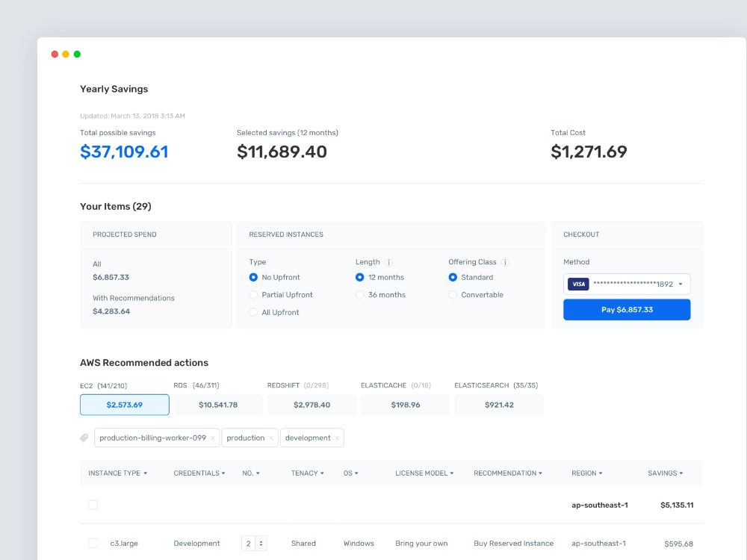Choose 36 months length
This screenshot has height=560, width=747.
[360, 295]
